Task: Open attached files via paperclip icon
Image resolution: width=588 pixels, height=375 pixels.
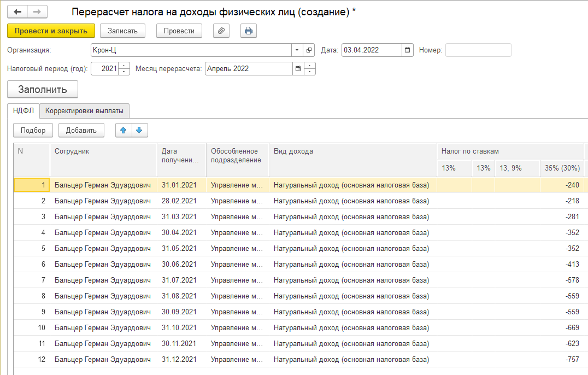Action: pos(221,31)
